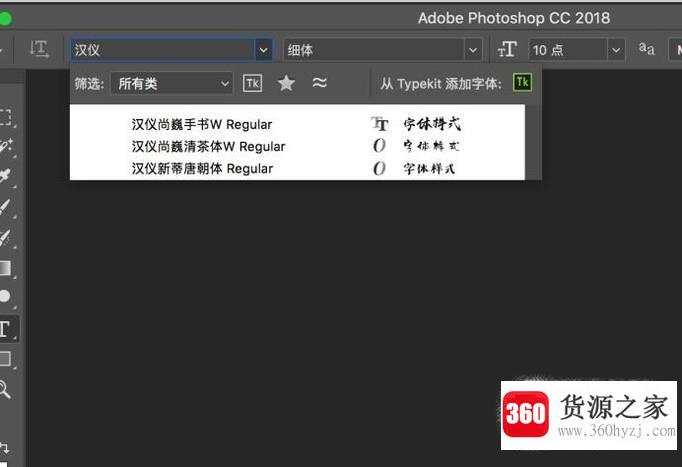The image size is (682, 467).
Task: Open the font family dropdown arrow
Action: [264, 50]
